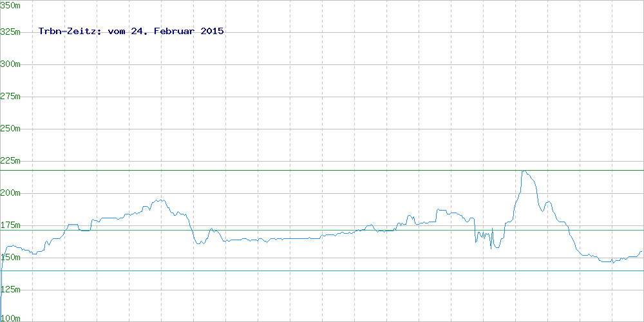This screenshot has height=322, width=644.
Task: Click the 125m axis label
Action: (x=11, y=290)
